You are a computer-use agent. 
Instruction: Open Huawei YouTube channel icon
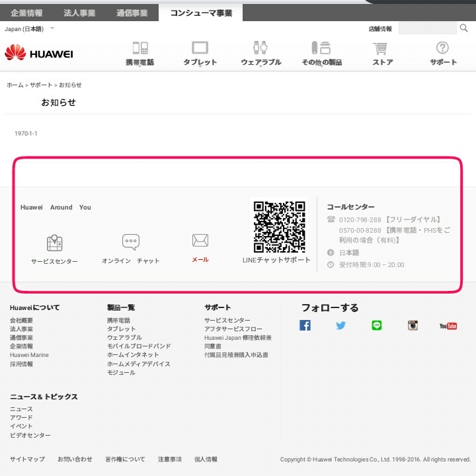[448, 326]
